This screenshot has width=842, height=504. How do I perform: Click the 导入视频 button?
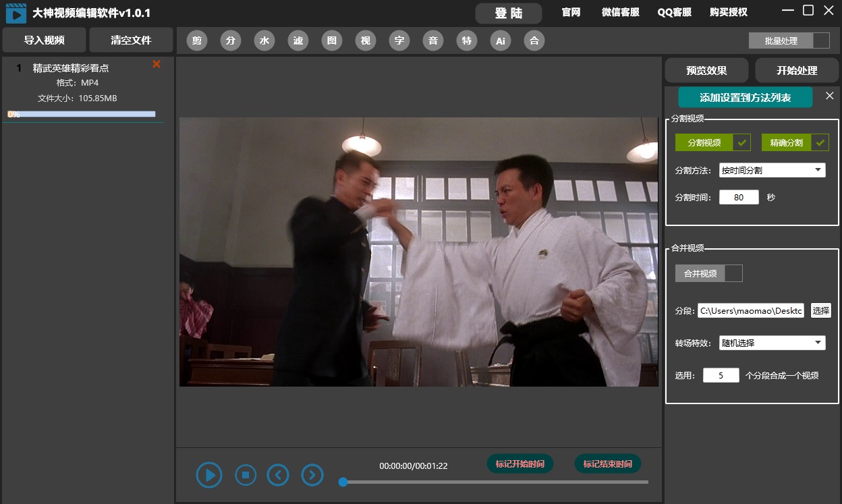point(45,40)
